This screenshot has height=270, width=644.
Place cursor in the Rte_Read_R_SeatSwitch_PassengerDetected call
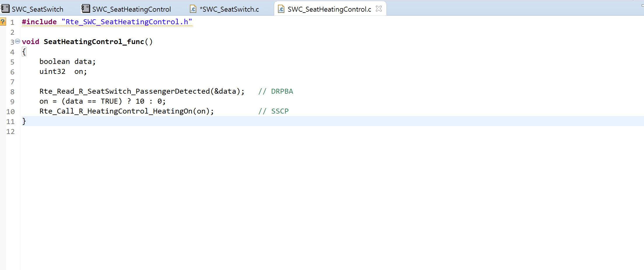pos(125,91)
